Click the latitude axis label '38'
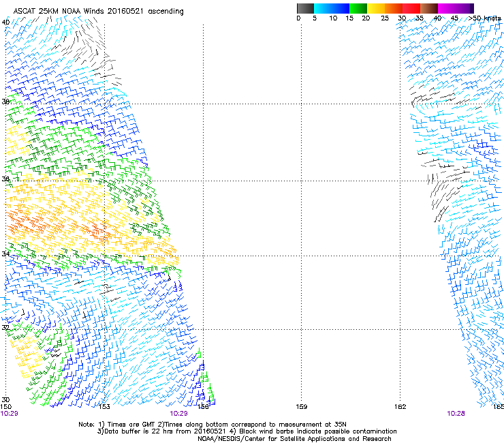 5,102
